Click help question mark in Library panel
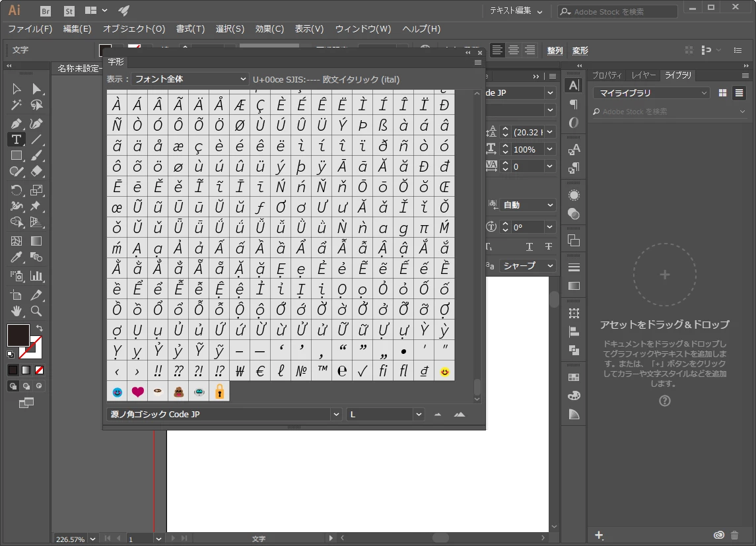Viewport: 756px width, 546px height. tap(665, 401)
